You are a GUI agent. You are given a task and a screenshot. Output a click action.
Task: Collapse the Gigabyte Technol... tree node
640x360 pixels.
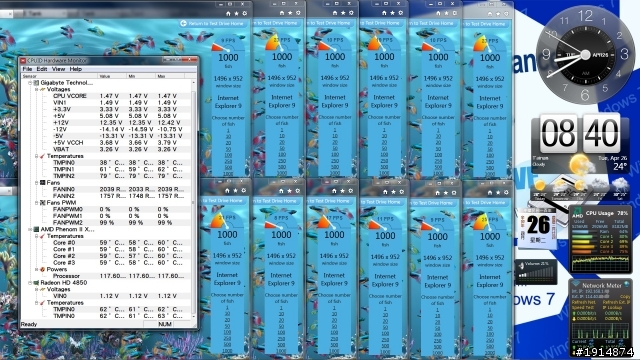click(30, 82)
